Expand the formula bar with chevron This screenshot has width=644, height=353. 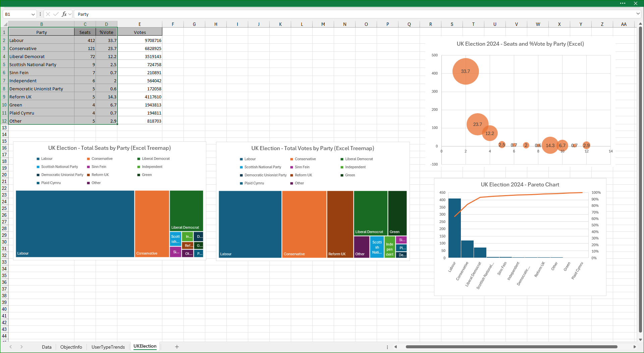(x=638, y=14)
